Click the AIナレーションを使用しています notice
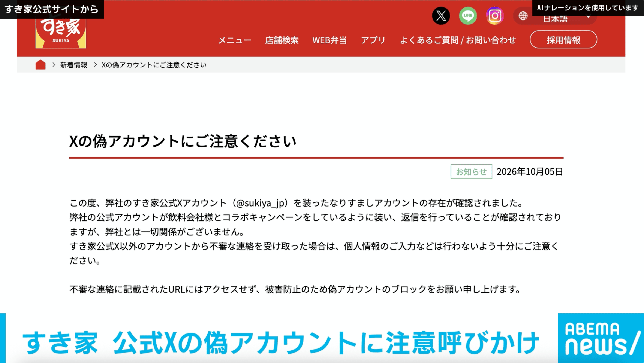This screenshot has height=363, width=644. pyautogui.click(x=588, y=8)
